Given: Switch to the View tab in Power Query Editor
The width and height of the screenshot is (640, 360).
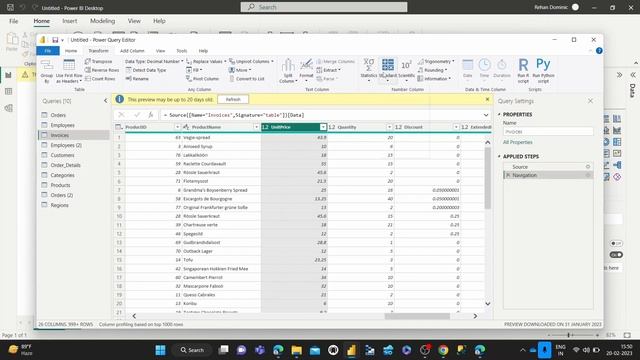Looking at the screenshot, I should tap(160, 51).
